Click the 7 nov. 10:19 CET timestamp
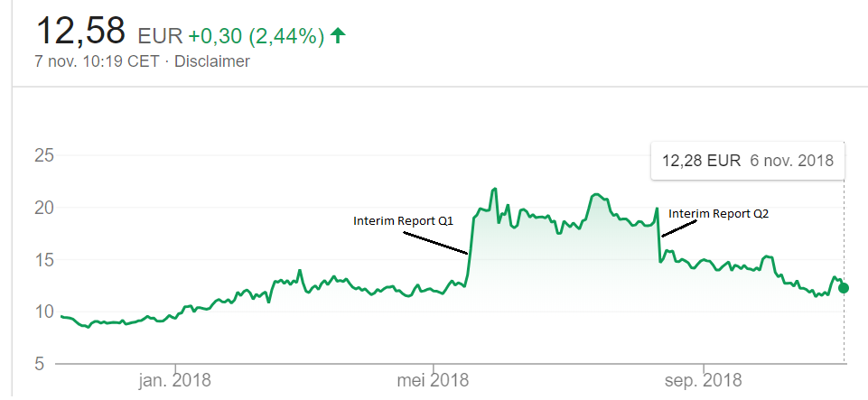This screenshot has height=400, width=868. pyautogui.click(x=98, y=61)
